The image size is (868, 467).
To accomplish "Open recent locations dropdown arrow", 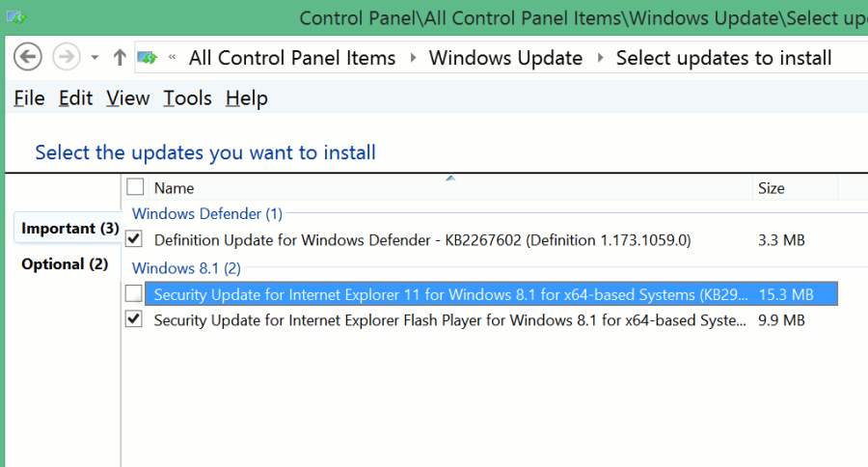I will 95,58.
